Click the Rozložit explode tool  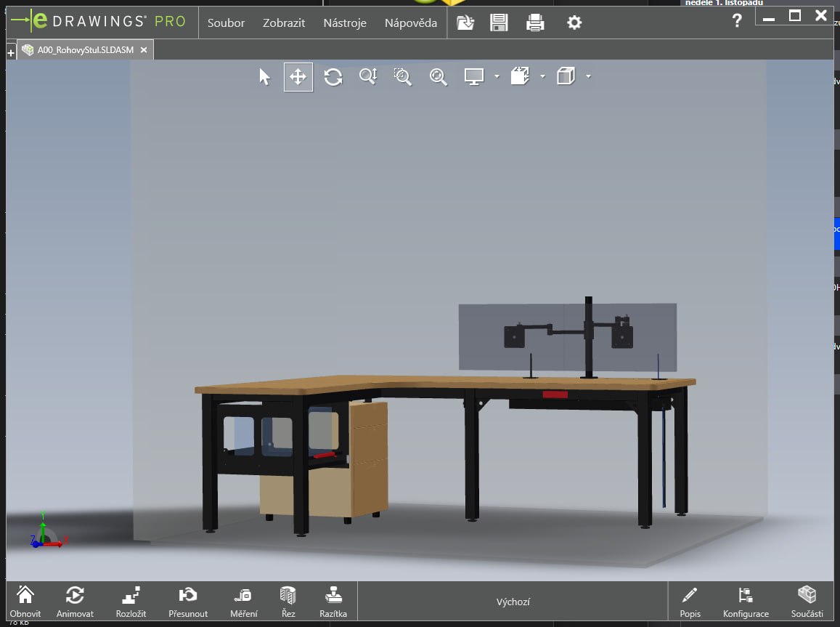click(131, 602)
